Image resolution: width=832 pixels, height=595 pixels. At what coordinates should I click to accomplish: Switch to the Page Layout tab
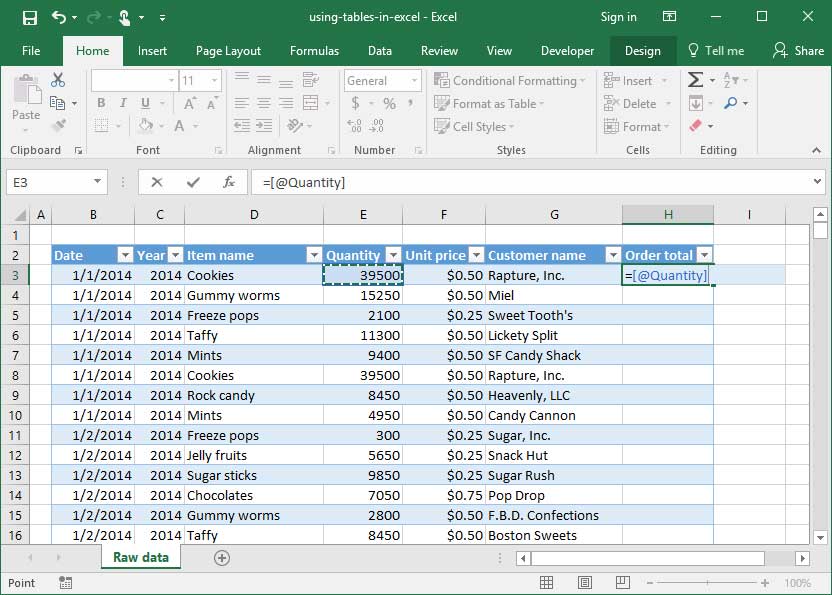(x=228, y=51)
